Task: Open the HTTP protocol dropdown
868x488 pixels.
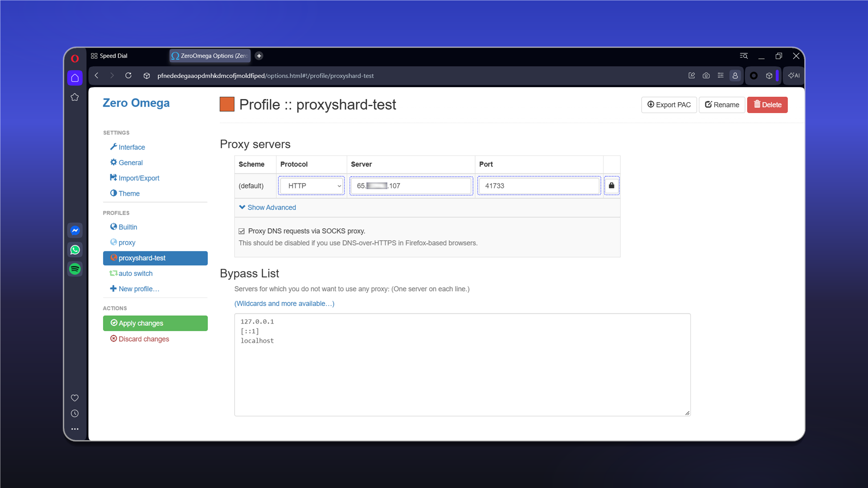Action: coord(311,186)
